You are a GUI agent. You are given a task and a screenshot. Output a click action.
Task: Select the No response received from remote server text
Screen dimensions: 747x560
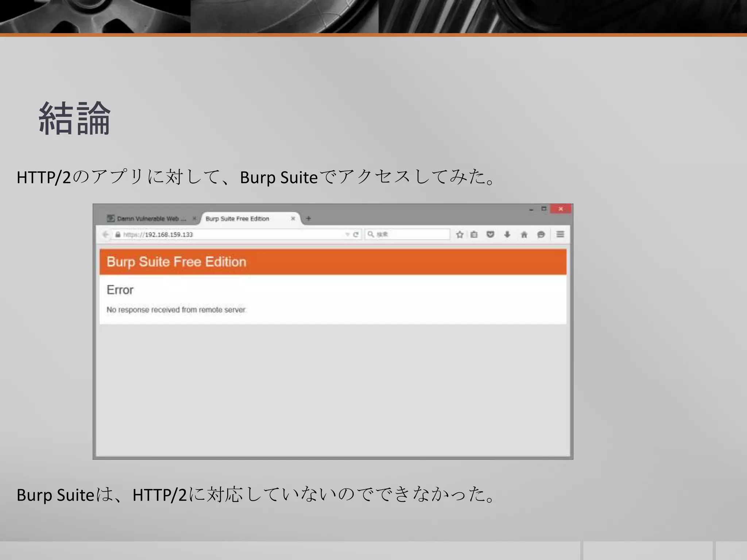177,310
